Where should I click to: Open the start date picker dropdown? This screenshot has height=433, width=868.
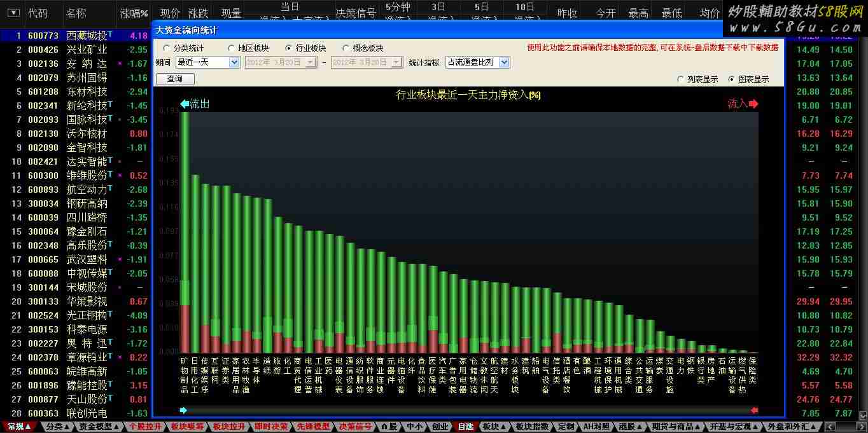[x=311, y=62]
